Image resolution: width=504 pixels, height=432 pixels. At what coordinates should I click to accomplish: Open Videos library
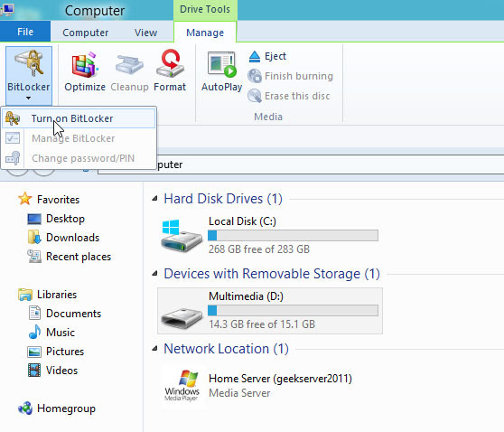click(x=61, y=371)
